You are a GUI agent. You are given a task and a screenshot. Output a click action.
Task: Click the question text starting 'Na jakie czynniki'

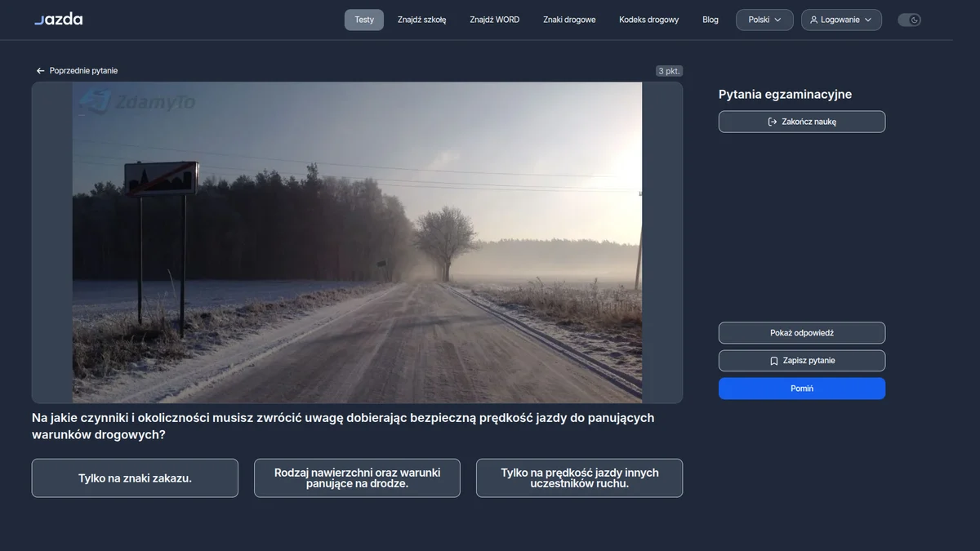pyautogui.click(x=343, y=426)
